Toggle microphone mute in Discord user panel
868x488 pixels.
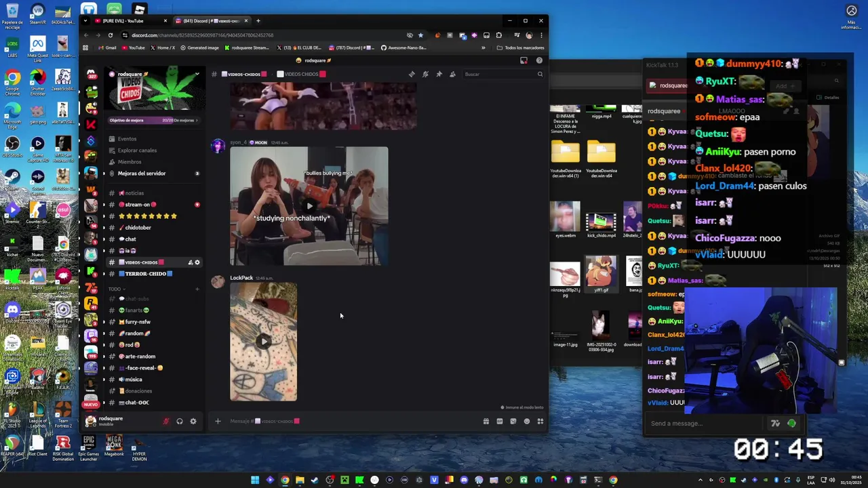tap(166, 421)
